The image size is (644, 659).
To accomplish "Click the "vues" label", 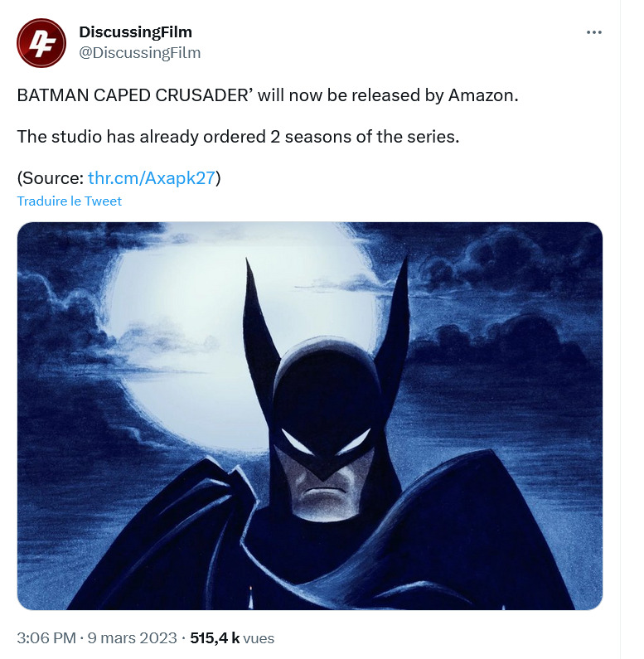I will (x=259, y=638).
